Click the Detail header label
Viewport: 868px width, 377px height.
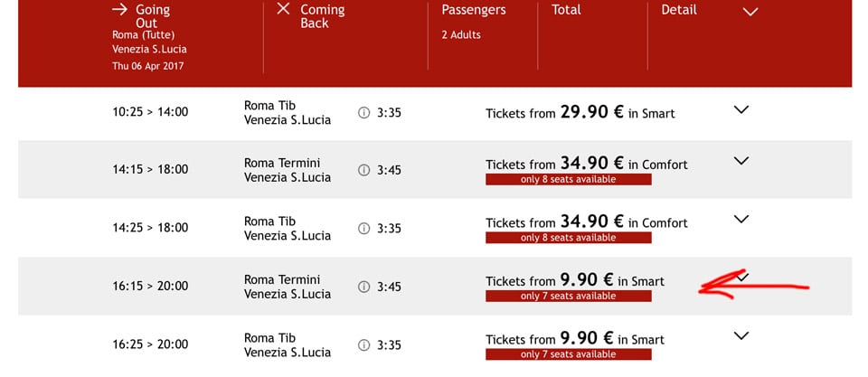click(679, 9)
